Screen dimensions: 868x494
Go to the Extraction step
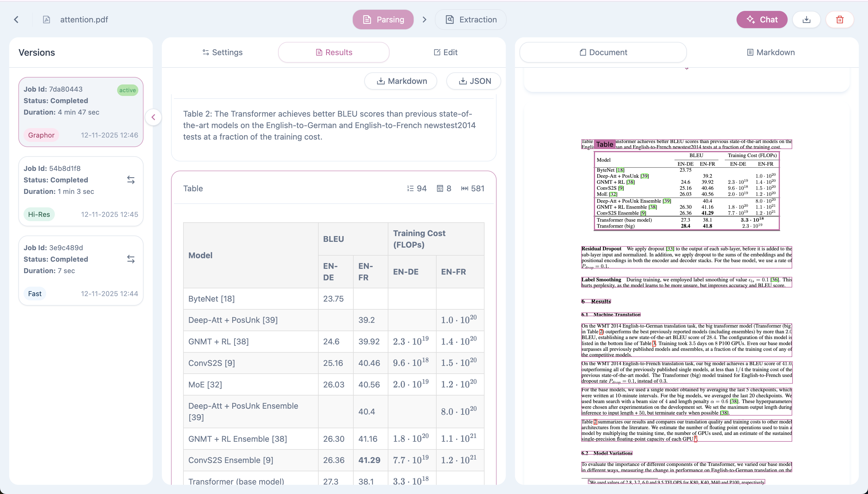[471, 20]
